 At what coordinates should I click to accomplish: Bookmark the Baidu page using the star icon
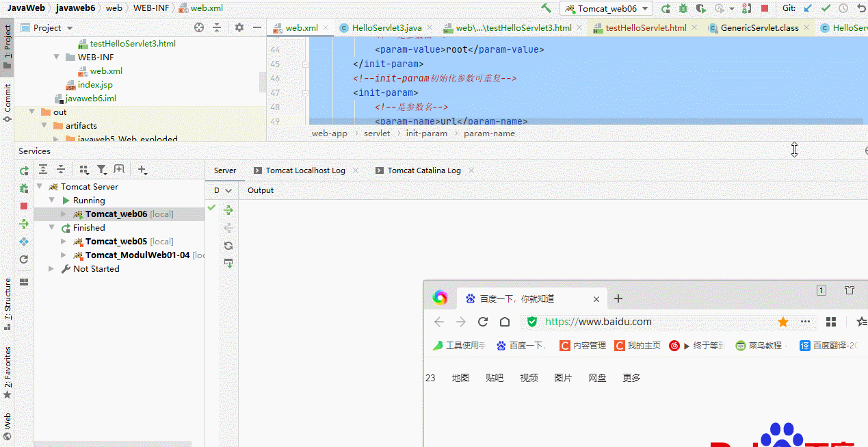click(x=783, y=321)
